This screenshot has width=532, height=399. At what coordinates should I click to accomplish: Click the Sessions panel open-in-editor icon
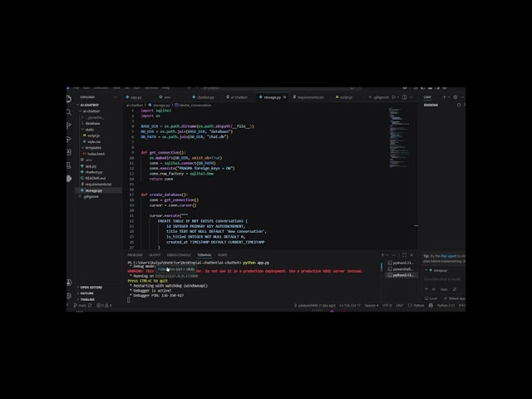(x=459, y=105)
